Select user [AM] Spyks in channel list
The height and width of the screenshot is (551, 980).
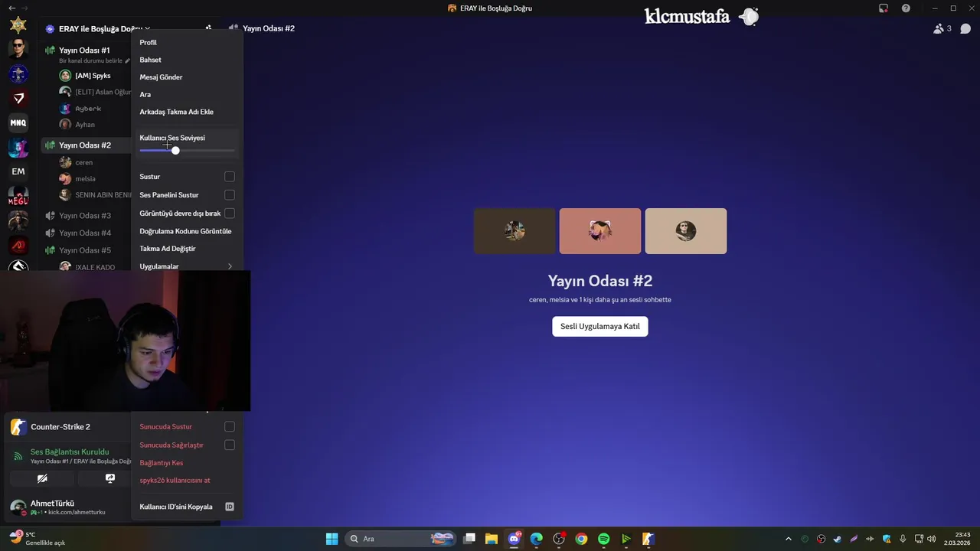(93, 76)
